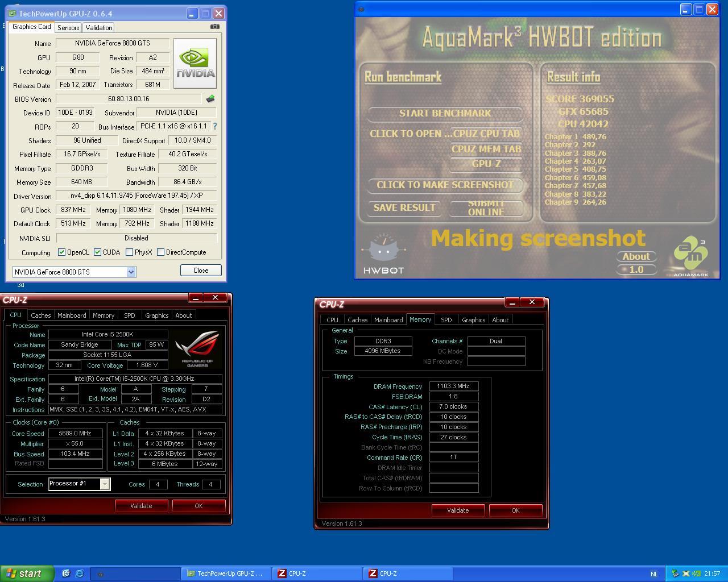Click the show desktop quick launch icon
728x582 pixels.
[x=66, y=573]
